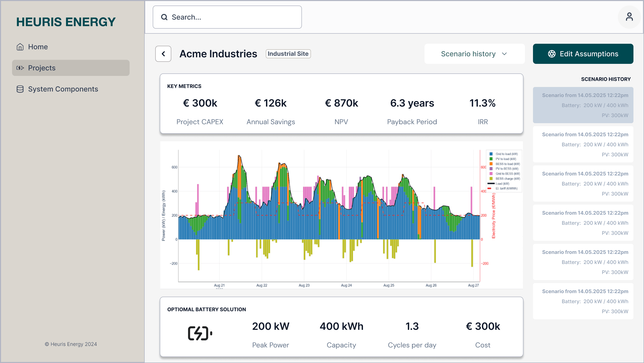Screen dimensions: 644x363
Task: Select the highlighted first scenario entry
Action: [x=583, y=105]
